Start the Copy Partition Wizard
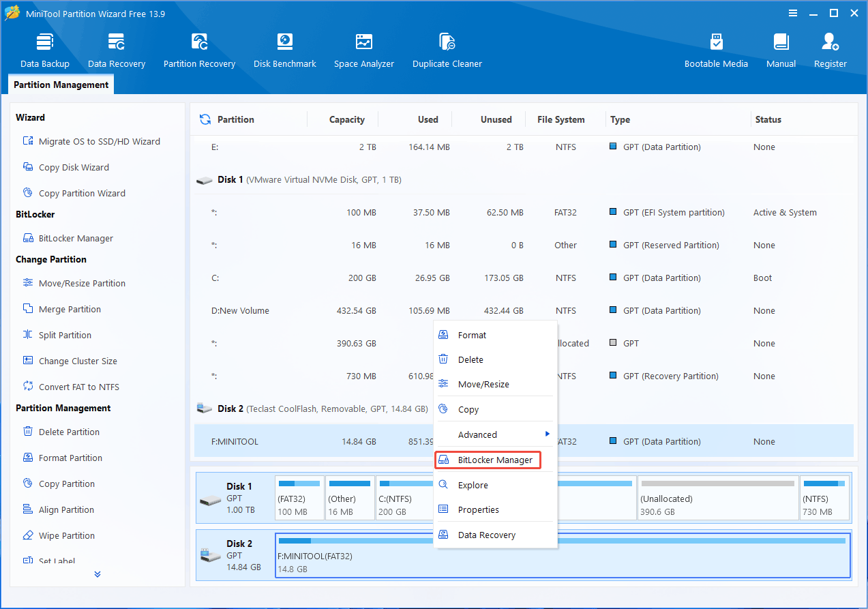The width and height of the screenshot is (868, 609). 74,193
